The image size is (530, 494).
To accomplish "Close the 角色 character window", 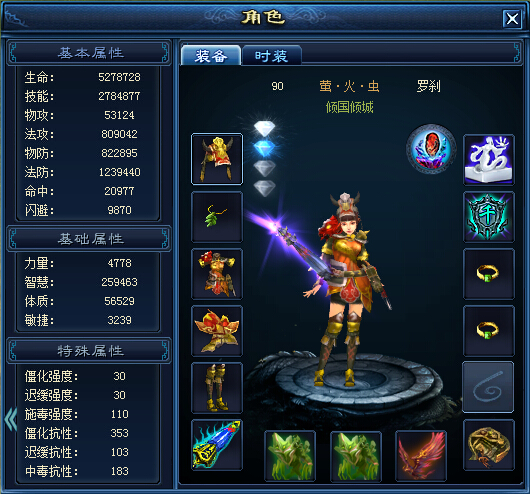I will [x=512, y=19].
